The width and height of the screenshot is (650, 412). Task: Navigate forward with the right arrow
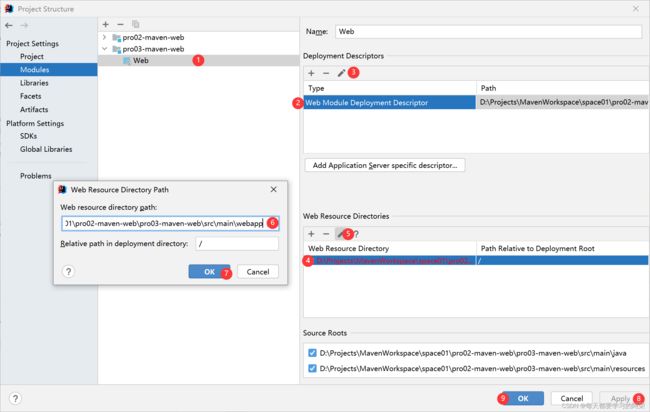[24, 25]
